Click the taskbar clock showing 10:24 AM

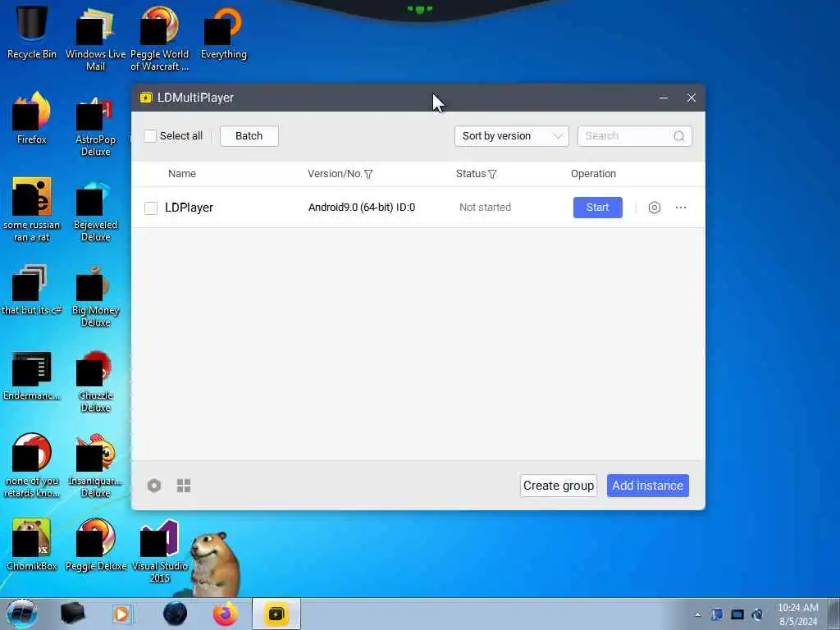tap(798, 614)
